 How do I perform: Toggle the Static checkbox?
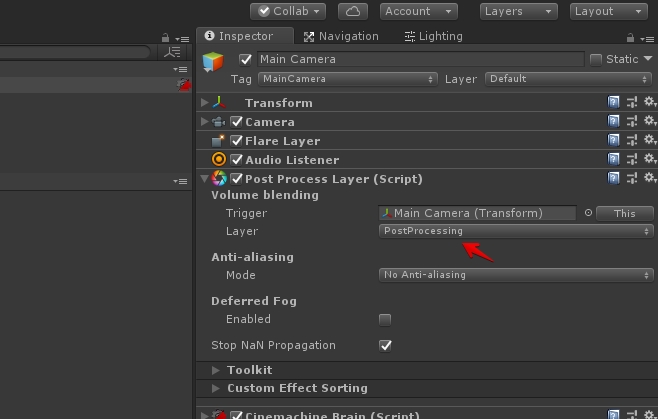pyautogui.click(x=595, y=60)
